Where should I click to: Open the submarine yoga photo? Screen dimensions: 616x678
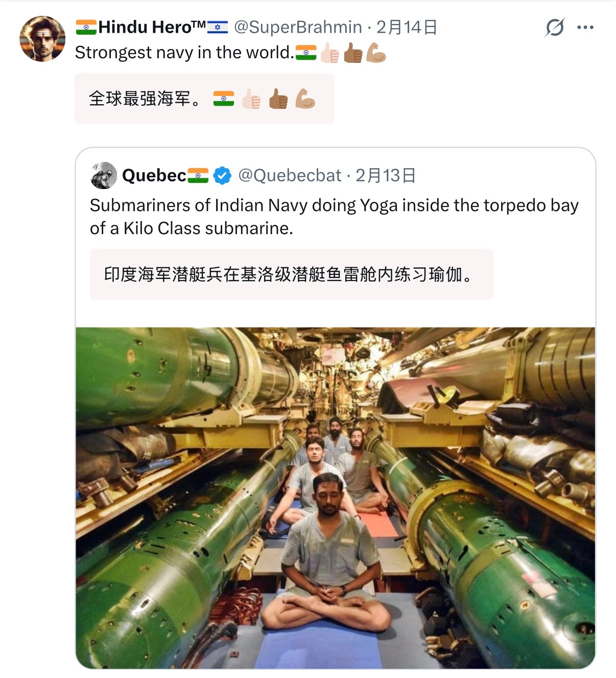point(335,498)
